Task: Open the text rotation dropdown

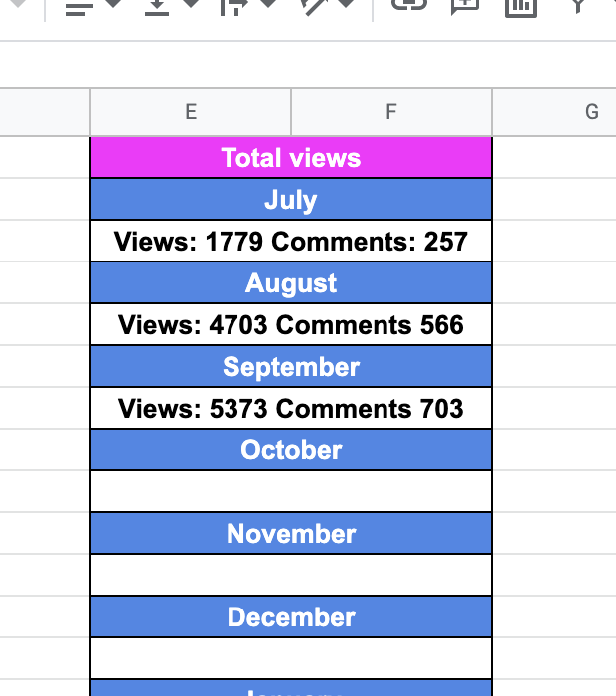Action: pyautogui.click(x=328, y=7)
